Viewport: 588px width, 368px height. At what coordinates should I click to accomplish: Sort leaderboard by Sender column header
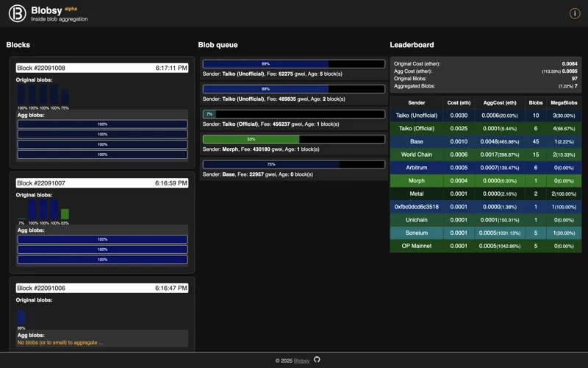pyautogui.click(x=416, y=102)
